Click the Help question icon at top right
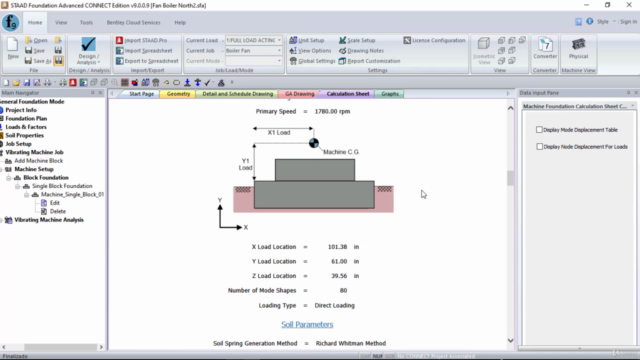The image size is (640, 360). (x=578, y=22)
